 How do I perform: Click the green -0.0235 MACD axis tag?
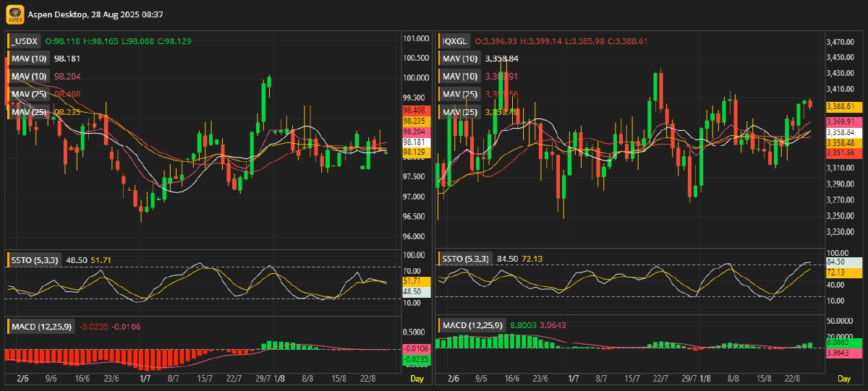[417, 359]
